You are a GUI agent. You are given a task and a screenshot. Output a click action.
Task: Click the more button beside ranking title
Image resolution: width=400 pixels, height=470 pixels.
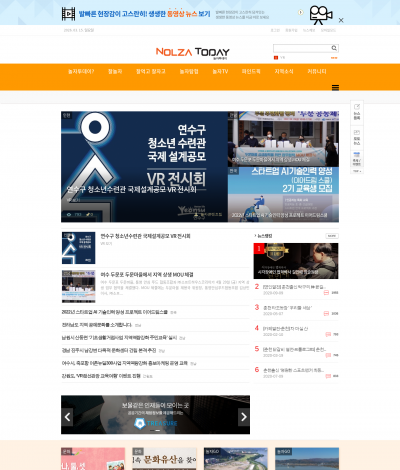(x=332, y=236)
